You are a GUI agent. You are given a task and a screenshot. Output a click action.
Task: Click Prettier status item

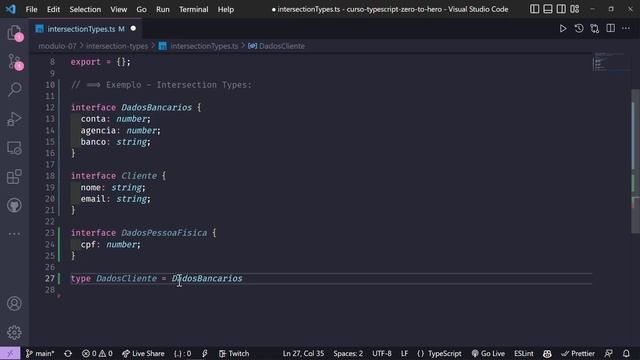pyautogui.click(x=578, y=353)
